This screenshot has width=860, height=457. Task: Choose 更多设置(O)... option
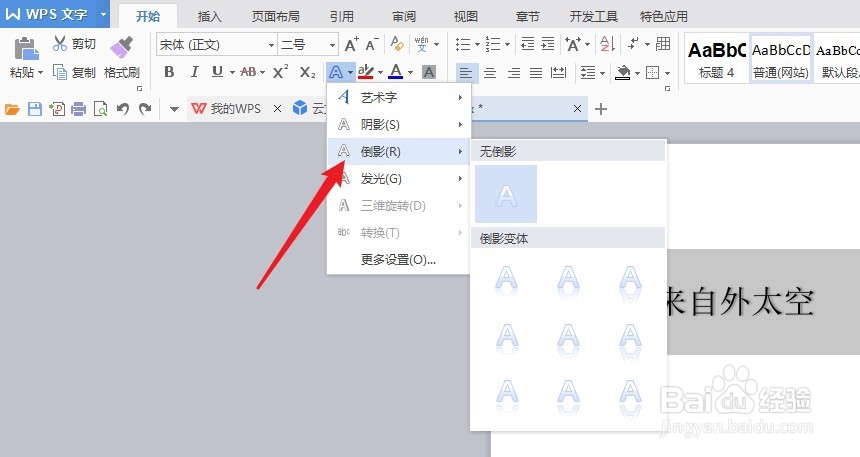(399, 259)
